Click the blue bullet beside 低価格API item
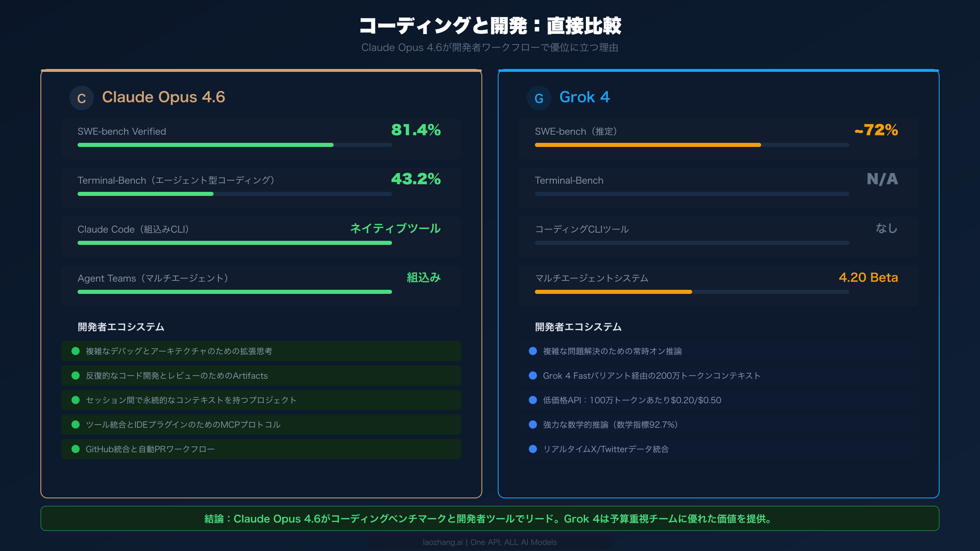980x551 pixels. coord(532,400)
